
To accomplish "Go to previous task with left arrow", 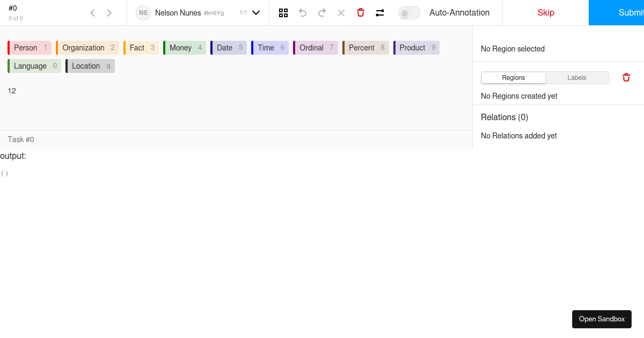I will tap(92, 12).
